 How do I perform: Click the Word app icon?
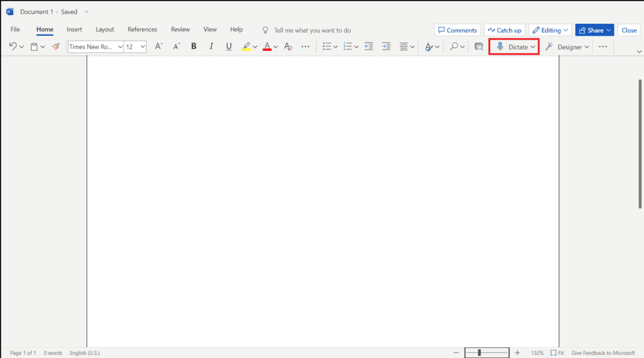(x=10, y=12)
